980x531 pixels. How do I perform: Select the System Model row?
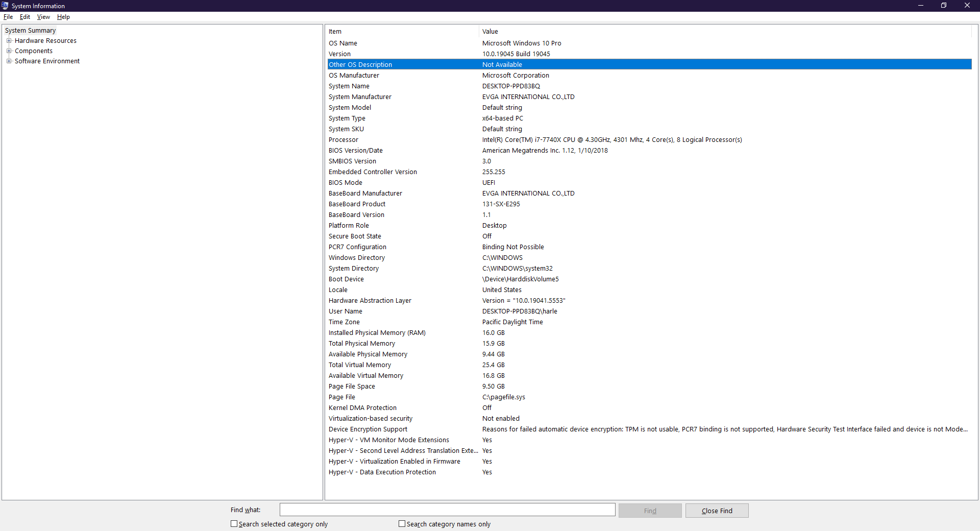click(x=649, y=108)
